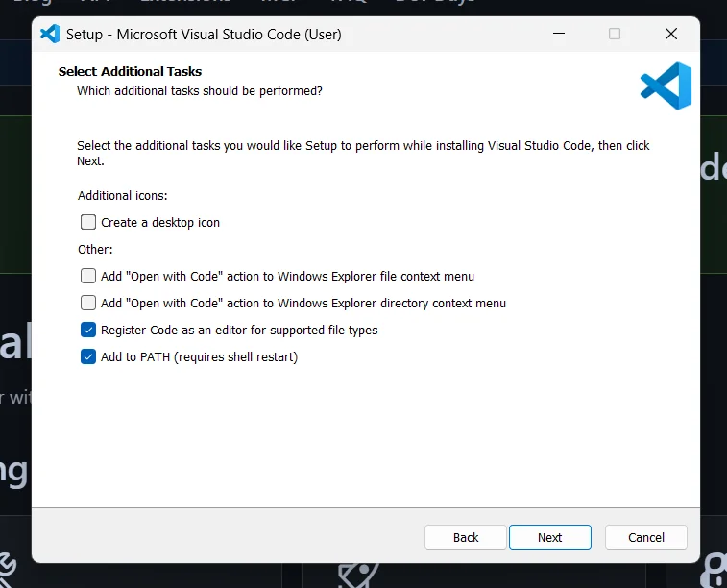Click VS Code icon in title bar
727x588 pixels.
50,34
